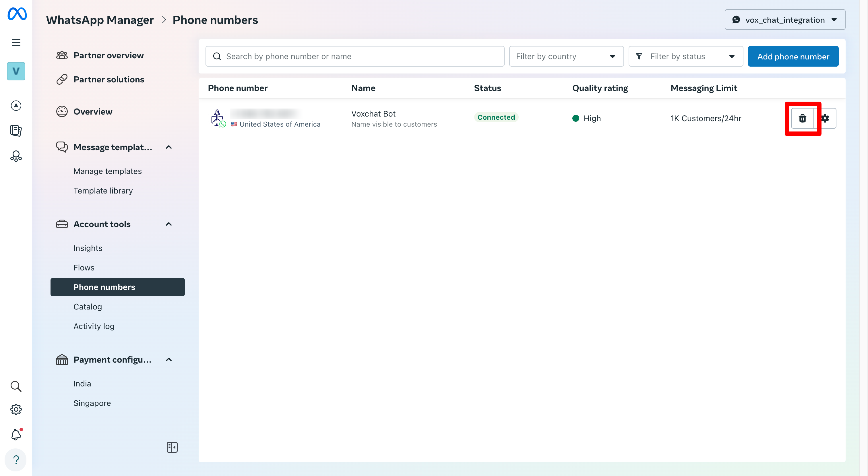Open notifications bell icon

pyautogui.click(x=16, y=435)
